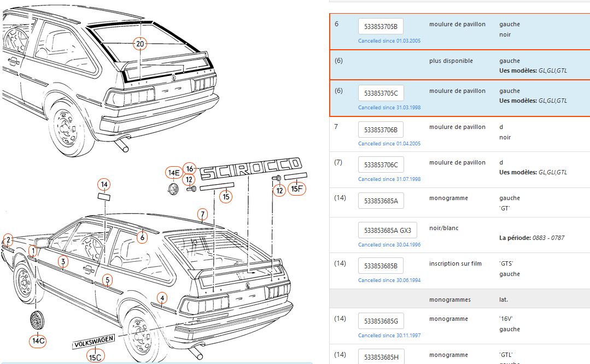Open the 'Cancelled since 01.03.2005' link

click(389, 41)
